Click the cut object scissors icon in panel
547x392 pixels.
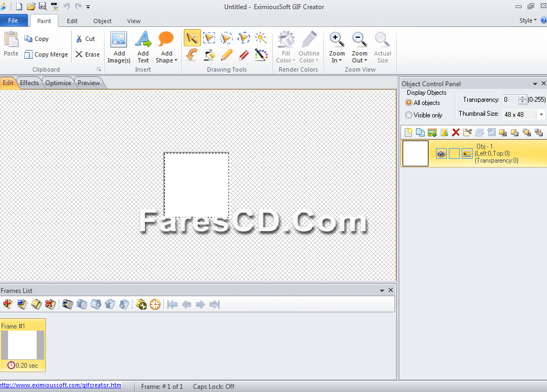coord(467,132)
